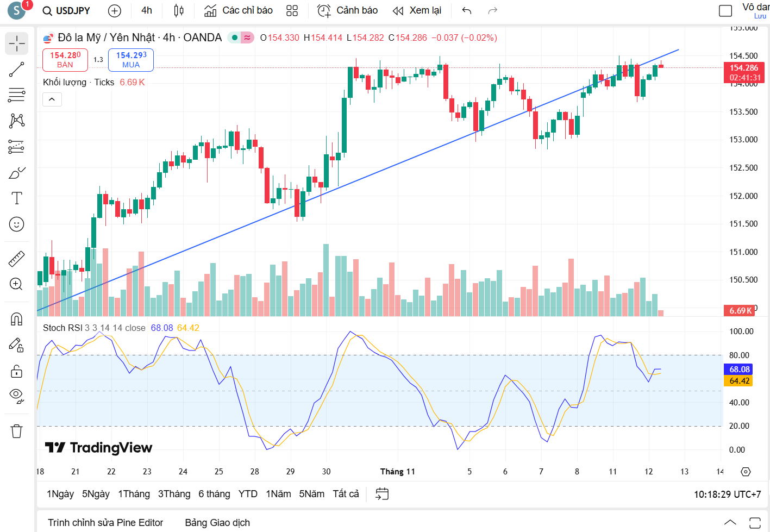Select the measure ruler tool
The width and height of the screenshot is (770, 532).
click(16, 259)
